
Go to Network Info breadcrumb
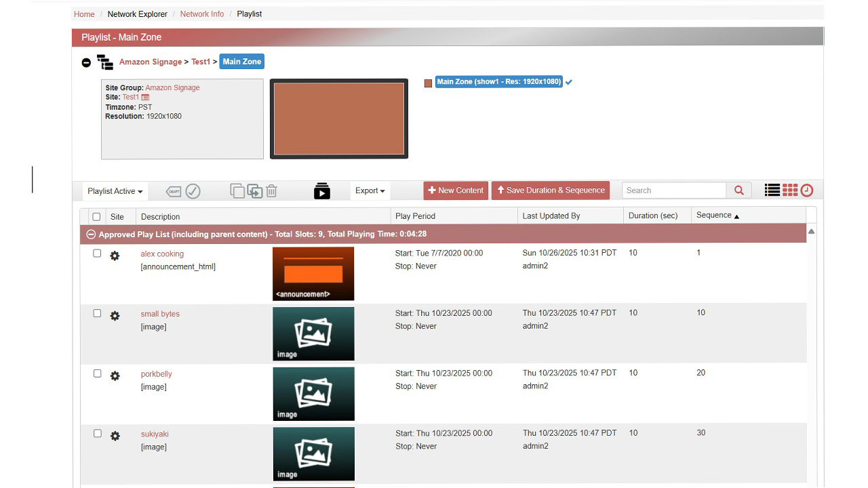click(x=202, y=14)
